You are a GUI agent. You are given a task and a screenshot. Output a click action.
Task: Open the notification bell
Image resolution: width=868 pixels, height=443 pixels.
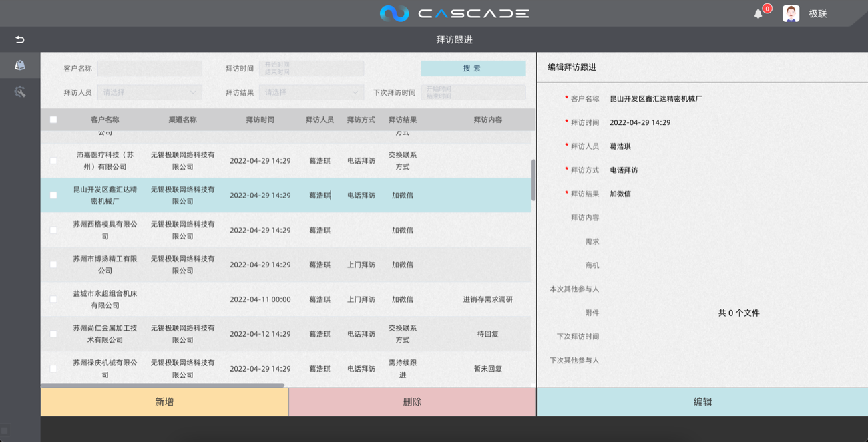(758, 13)
